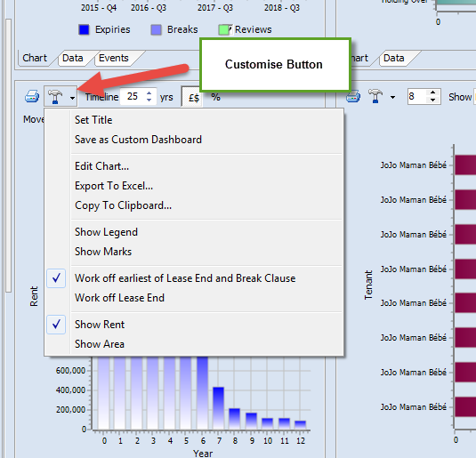Click the 2017 - Q3 axis label
This screenshot has width=476, height=458.
(215, 8)
